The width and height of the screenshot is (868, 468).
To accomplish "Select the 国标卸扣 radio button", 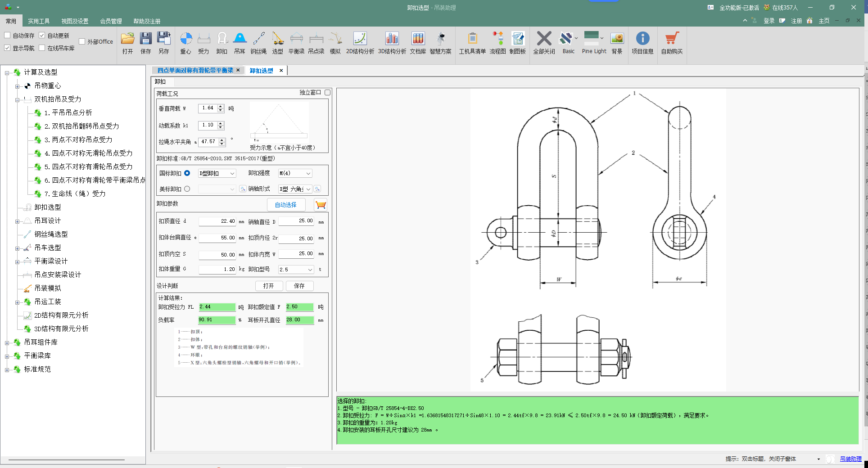I will point(187,173).
